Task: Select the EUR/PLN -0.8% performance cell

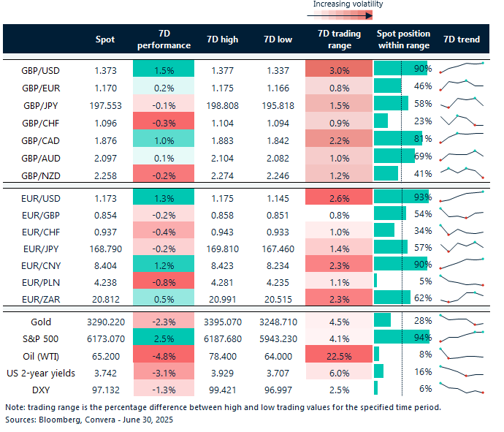Action: [x=164, y=281]
